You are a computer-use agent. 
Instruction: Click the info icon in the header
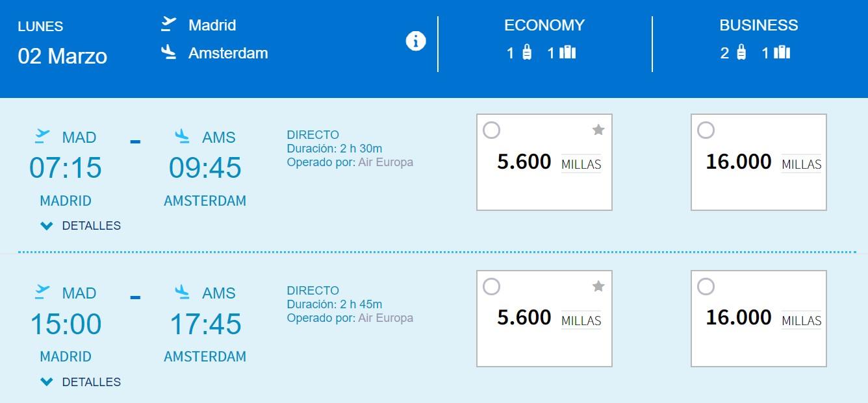click(416, 42)
